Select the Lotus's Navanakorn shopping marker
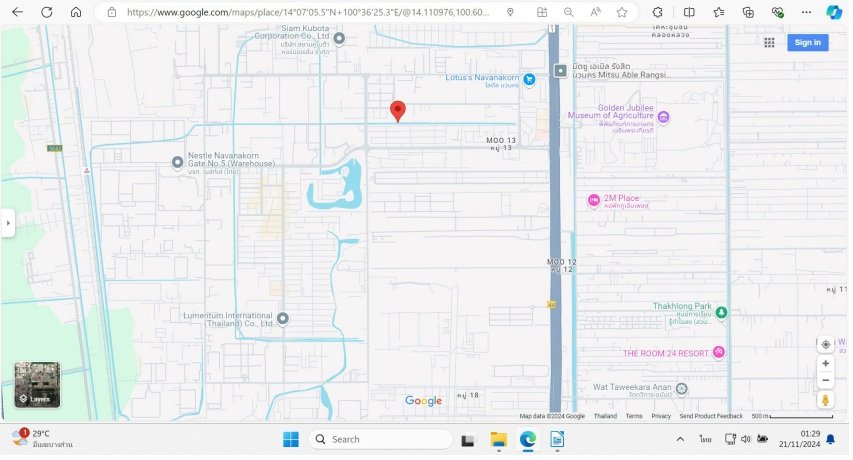 529,79
